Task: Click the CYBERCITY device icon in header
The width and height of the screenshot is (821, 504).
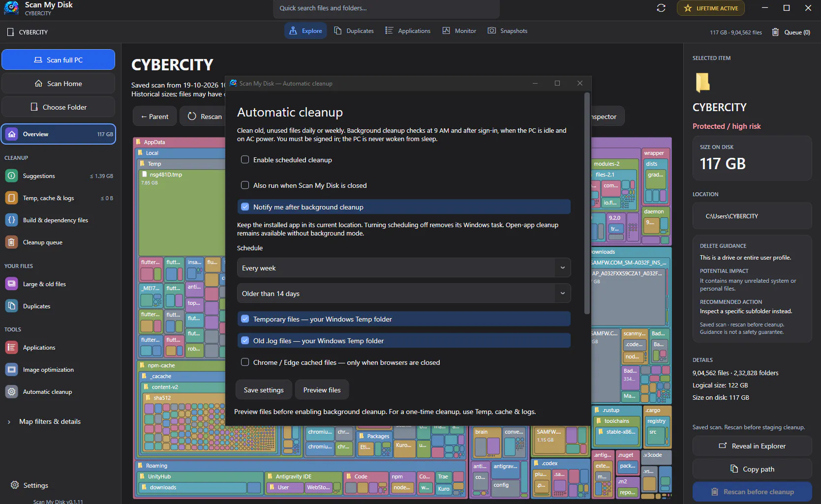Action: pyautogui.click(x=10, y=32)
